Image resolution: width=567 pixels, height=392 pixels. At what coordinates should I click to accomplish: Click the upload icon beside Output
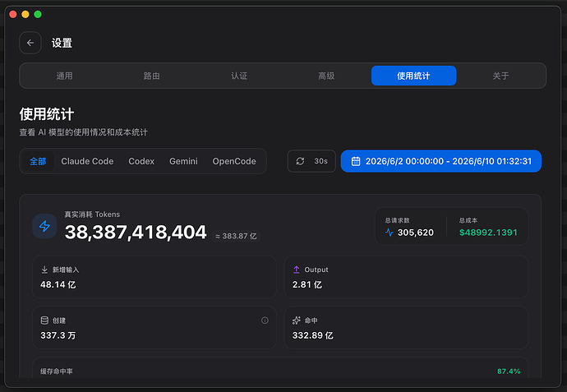(x=297, y=270)
